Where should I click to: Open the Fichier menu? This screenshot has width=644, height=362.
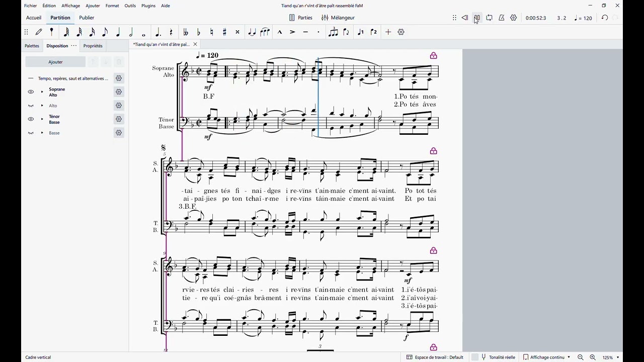pos(30,6)
